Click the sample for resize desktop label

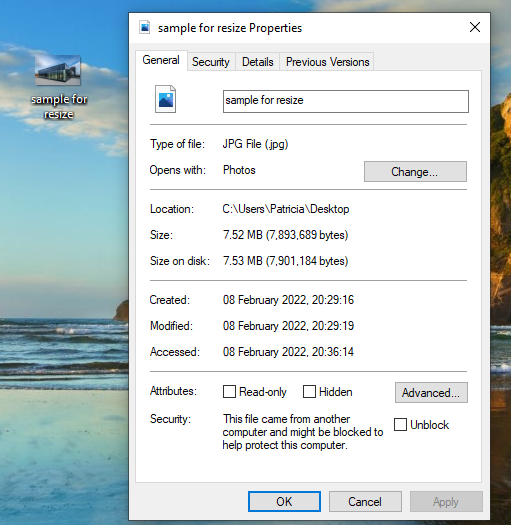coord(59,106)
